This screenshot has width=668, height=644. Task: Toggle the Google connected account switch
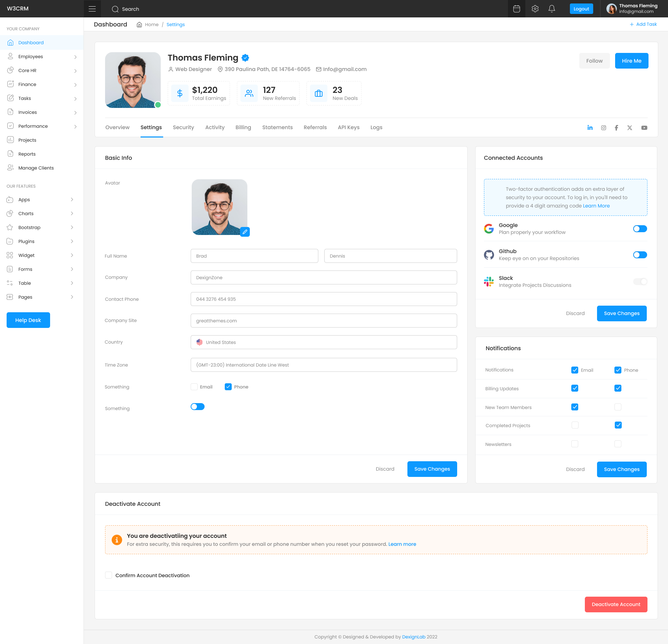click(x=640, y=229)
